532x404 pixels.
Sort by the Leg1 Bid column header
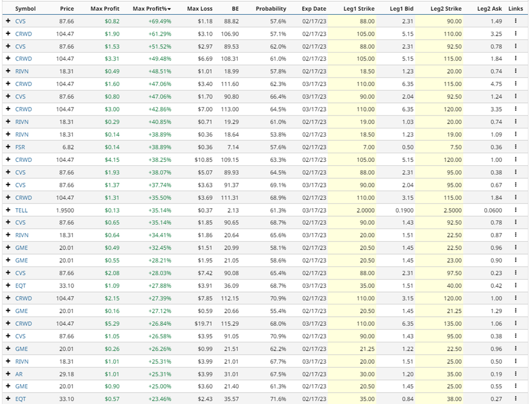pos(402,8)
